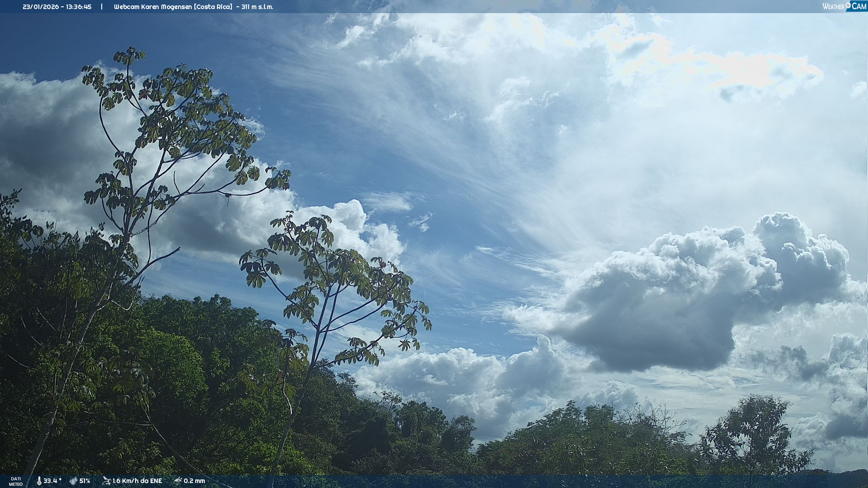Screen dimensions: 868x488
Task: Click the 13:36:45 timestamp
Action: click(79, 7)
